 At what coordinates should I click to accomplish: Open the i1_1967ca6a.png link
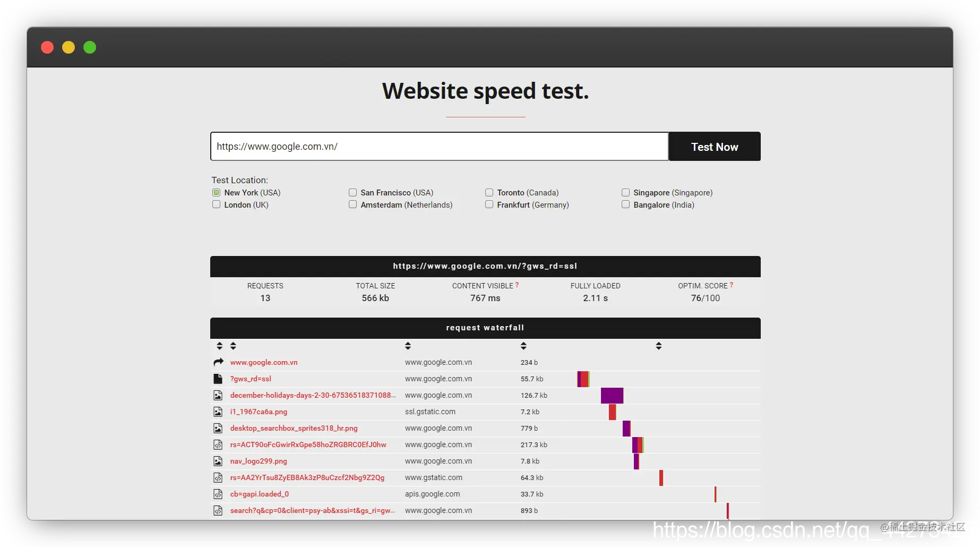259,412
